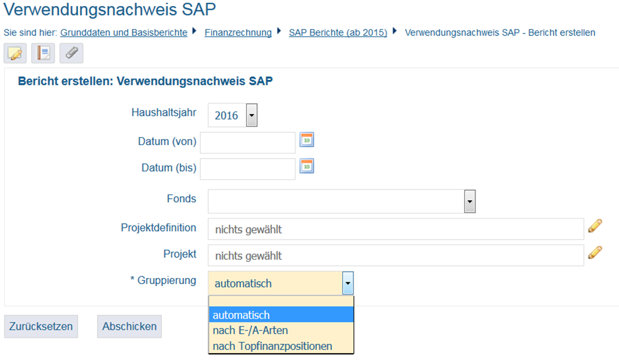Edit Projektdefinition selection with pencil icon

(595, 226)
